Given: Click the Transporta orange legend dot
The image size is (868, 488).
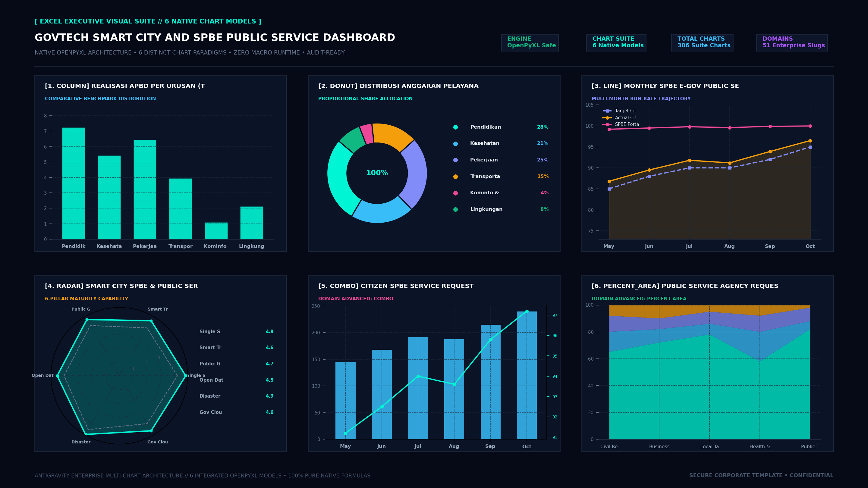Looking at the screenshot, I should point(456,177).
